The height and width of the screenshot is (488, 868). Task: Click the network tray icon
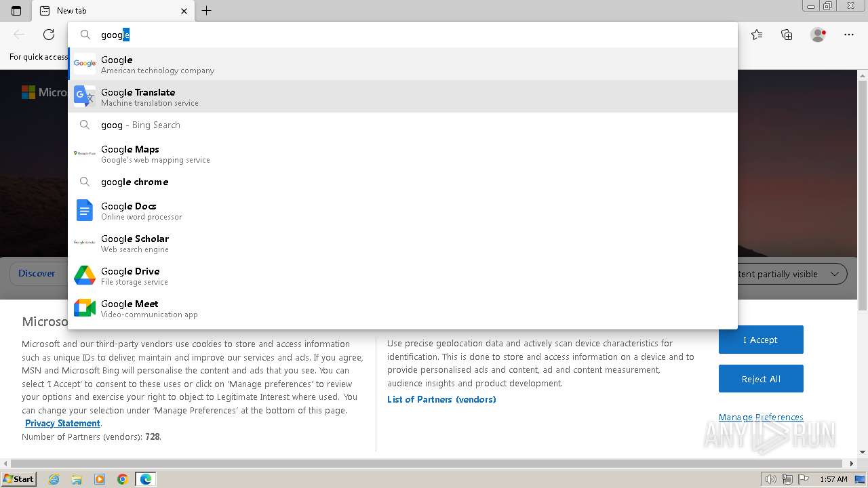coord(788,479)
